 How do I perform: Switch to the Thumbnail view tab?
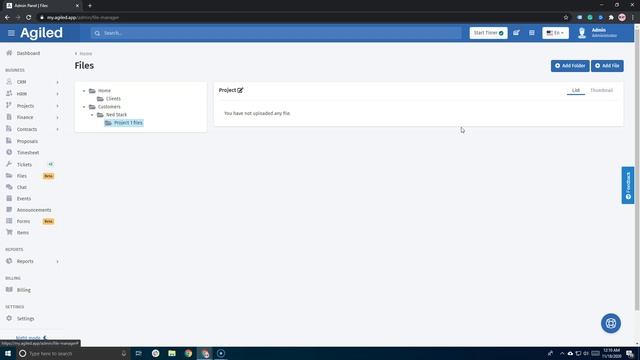601,90
